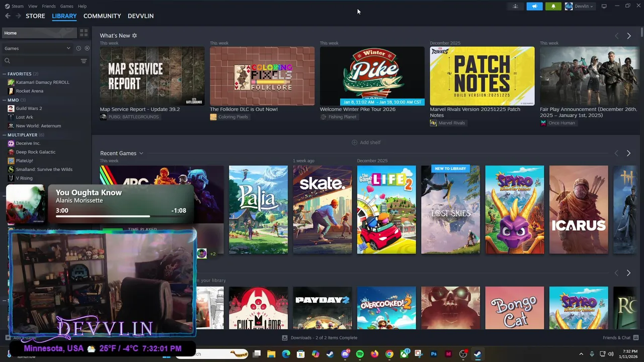Navigate back with the left arrow
The image size is (644, 362).
coord(8,16)
